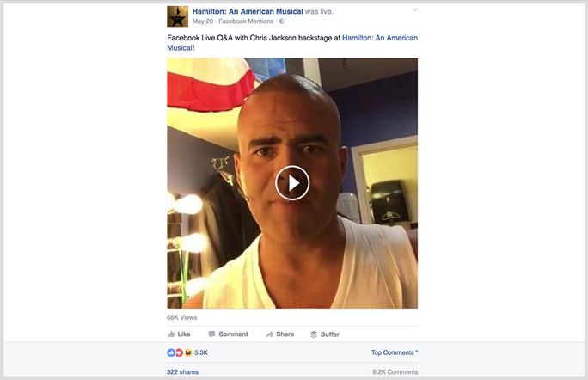Open the 6.2K Comments count
588x380 pixels.
(x=395, y=371)
